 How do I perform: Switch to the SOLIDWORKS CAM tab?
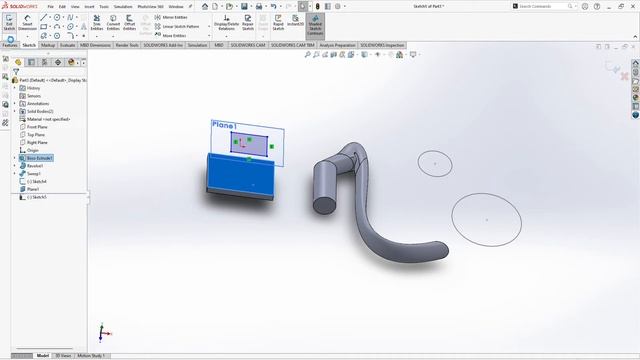pos(248,45)
